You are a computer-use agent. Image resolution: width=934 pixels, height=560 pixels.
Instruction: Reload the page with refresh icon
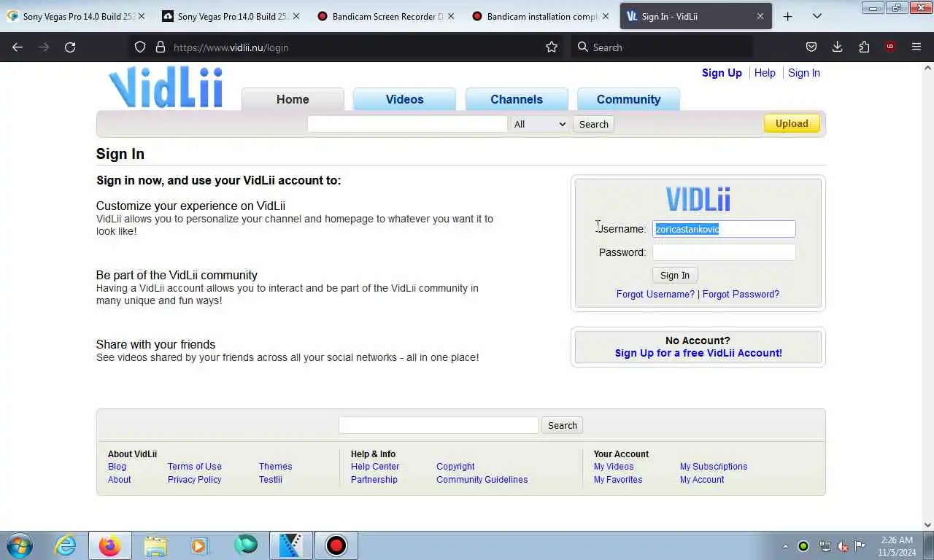[x=70, y=47]
